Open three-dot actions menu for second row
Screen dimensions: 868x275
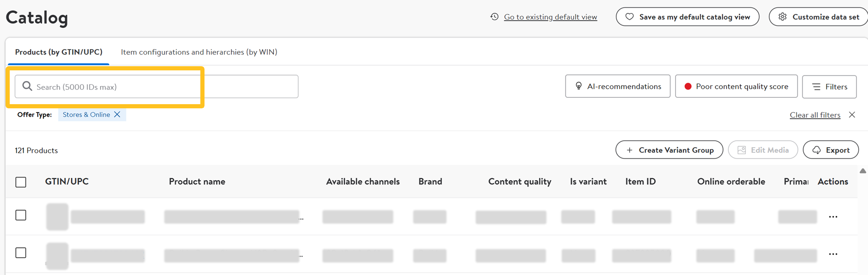pyautogui.click(x=833, y=254)
